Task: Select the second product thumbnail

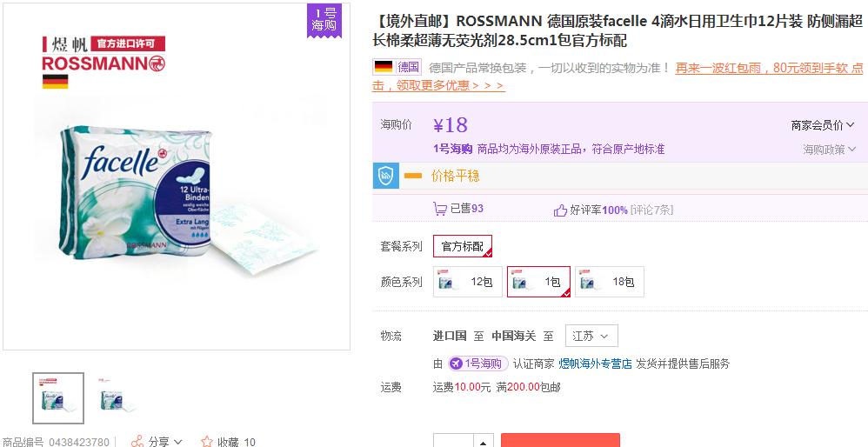Action: coord(116,398)
